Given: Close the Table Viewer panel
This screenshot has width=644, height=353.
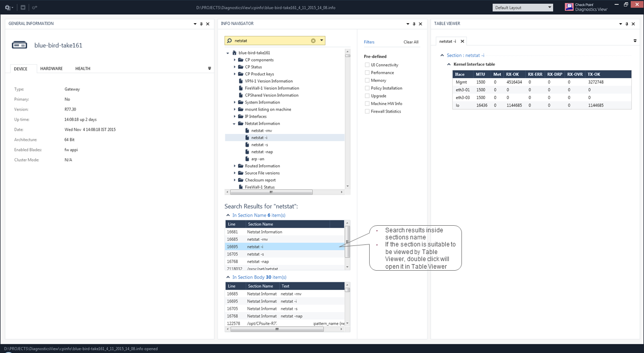Looking at the screenshot, I should point(633,24).
